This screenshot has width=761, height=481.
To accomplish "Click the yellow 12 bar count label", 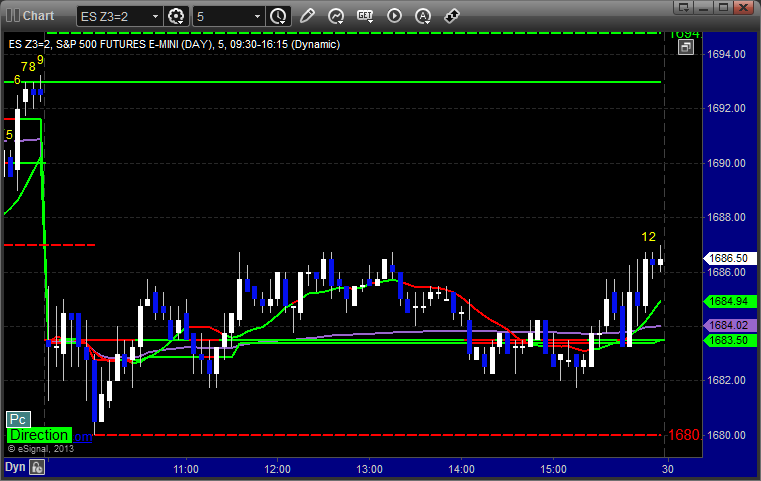I will tap(648, 237).
